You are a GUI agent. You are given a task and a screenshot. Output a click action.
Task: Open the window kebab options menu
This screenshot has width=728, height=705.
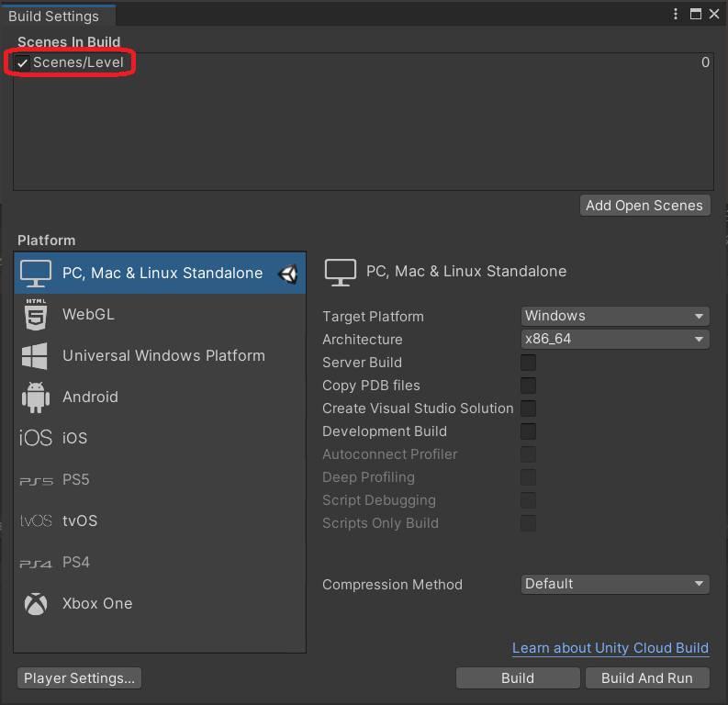pyautogui.click(x=676, y=14)
